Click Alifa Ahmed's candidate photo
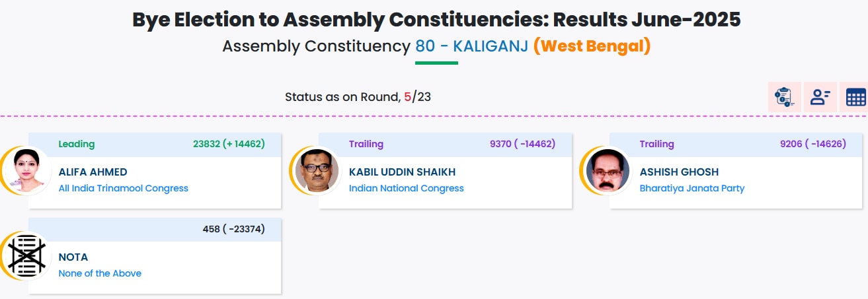The width and height of the screenshot is (868, 299). point(26,170)
